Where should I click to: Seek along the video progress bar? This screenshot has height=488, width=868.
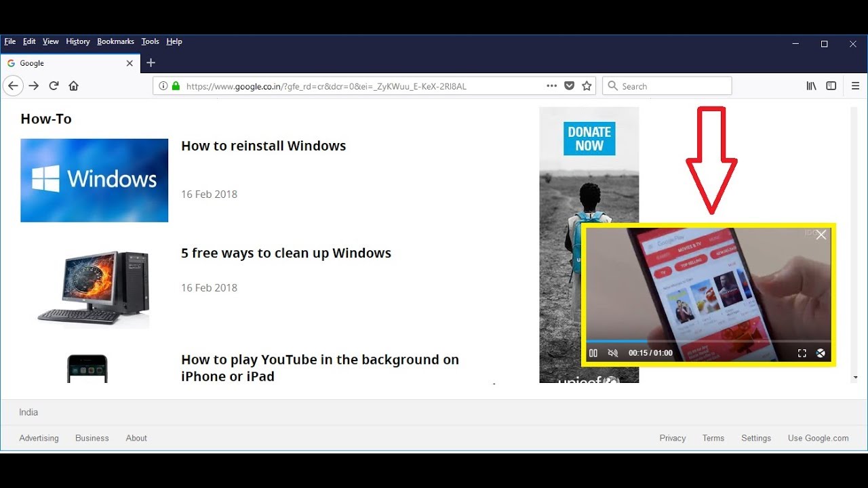click(x=709, y=342)
